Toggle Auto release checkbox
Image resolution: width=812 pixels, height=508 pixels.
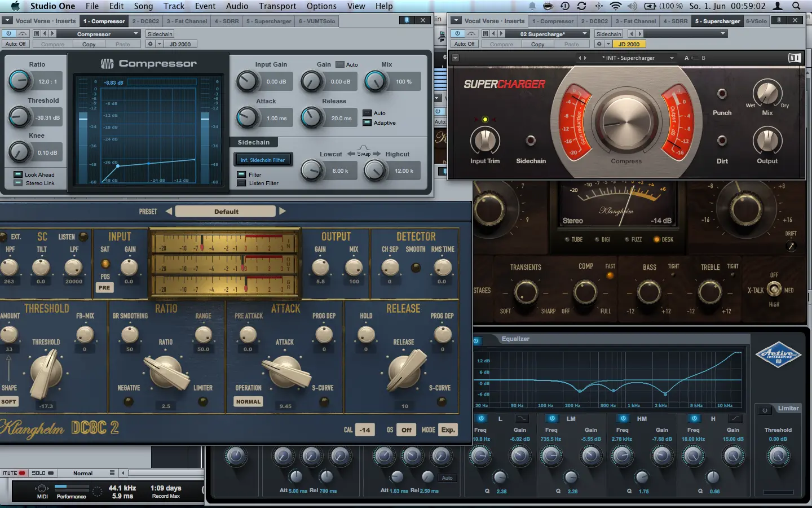(x=367, y=113)
